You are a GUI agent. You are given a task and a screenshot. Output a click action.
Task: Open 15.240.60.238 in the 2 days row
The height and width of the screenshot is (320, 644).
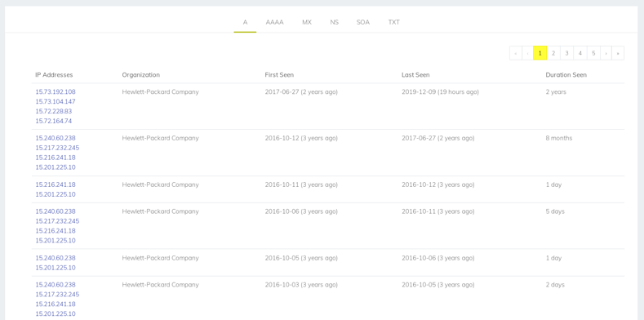pos(56,285)
